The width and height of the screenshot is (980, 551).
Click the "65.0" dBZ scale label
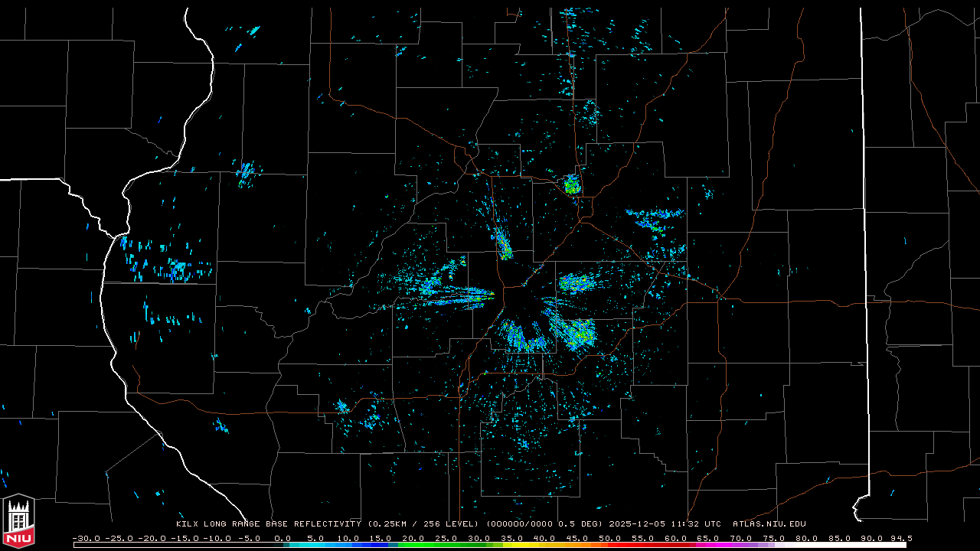tap(708, 538)
